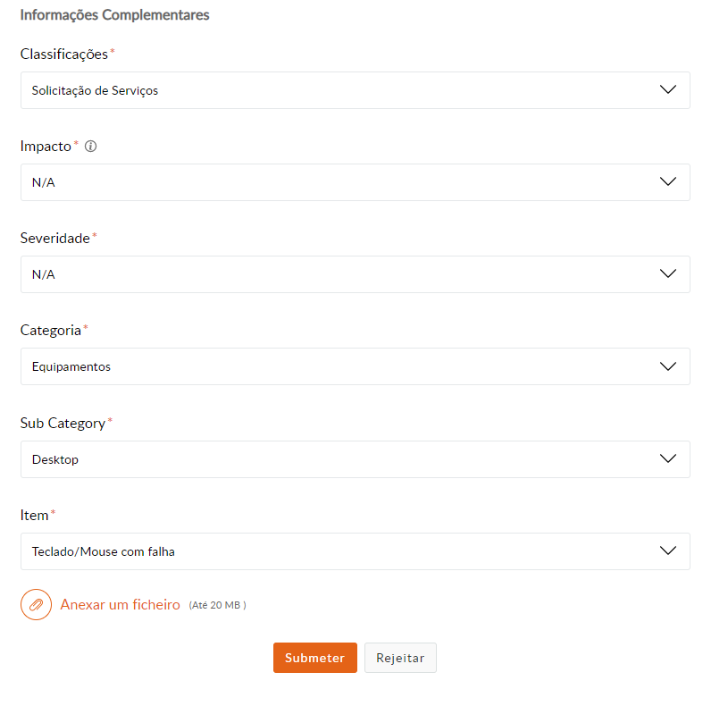The image size is (728, 706).
Task: Open the Sub Category dropdown showing Desktop
Action: (355, 458)
